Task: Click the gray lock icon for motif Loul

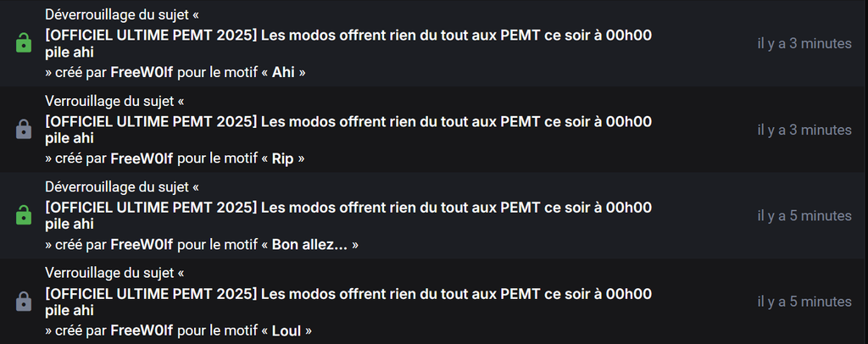Action: pos(24,301)
